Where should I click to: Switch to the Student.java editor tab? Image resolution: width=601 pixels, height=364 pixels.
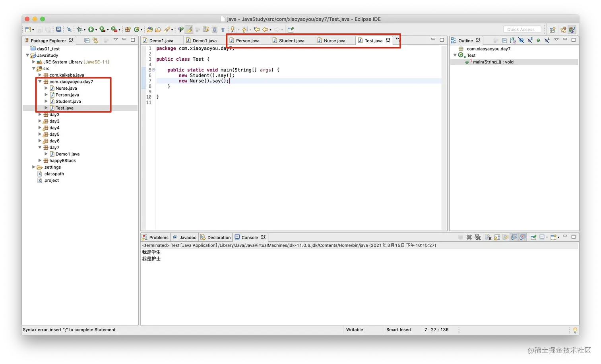pos(292,40)
